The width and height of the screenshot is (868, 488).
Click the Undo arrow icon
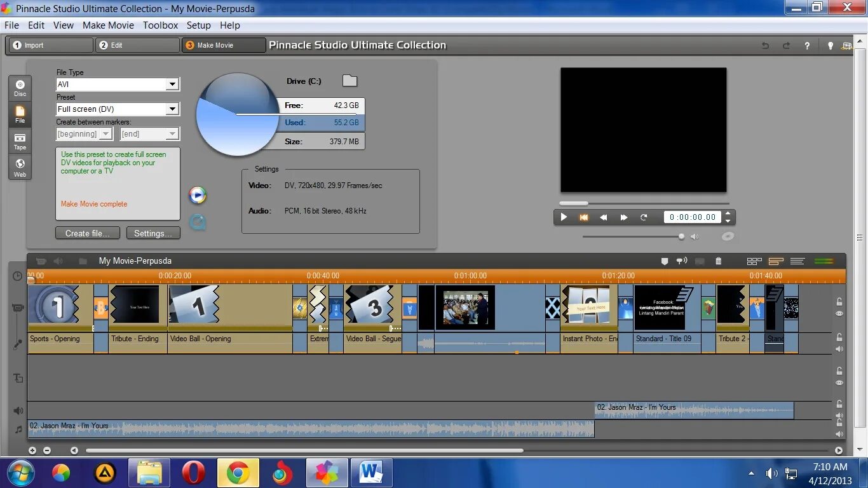tap(765, 46)
